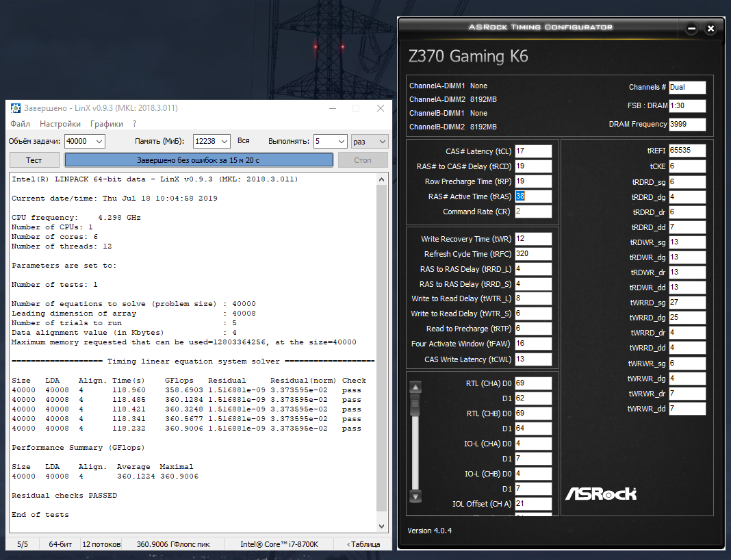Click the tREFI value field

tap(687, 151)
